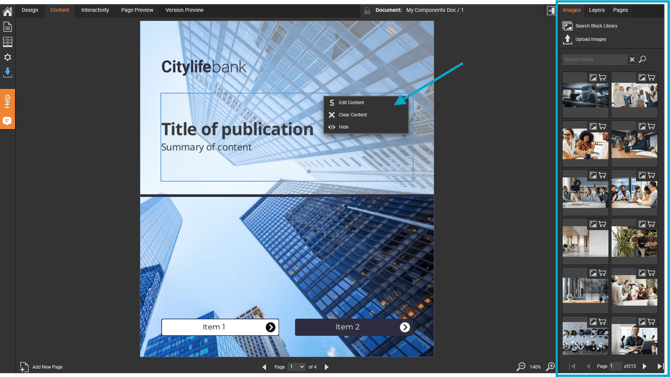Jump to first library page
670x377 pixels.
572,366
